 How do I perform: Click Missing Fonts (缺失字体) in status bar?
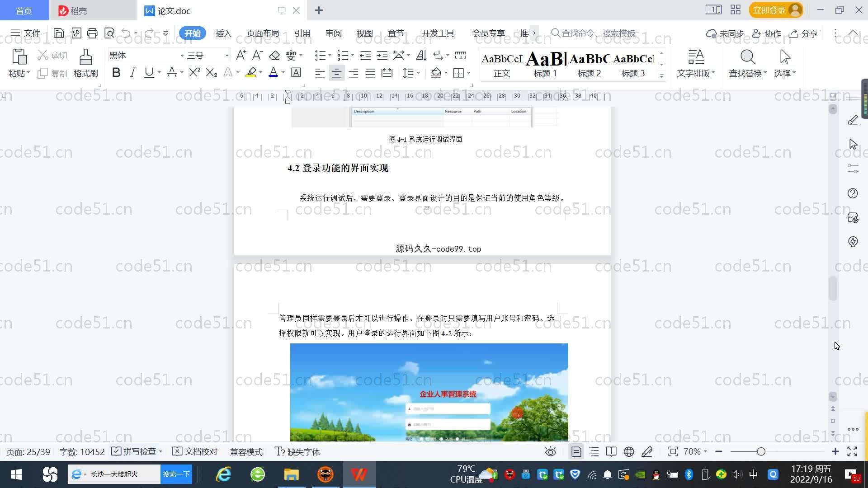coord(297,452)
